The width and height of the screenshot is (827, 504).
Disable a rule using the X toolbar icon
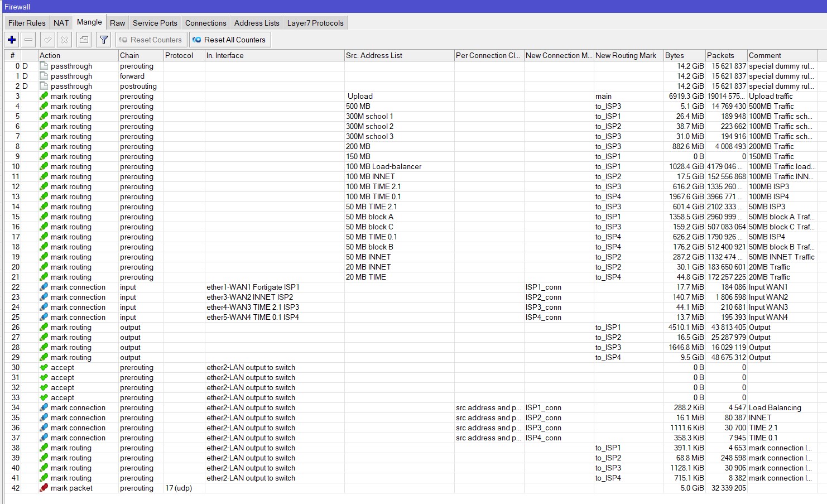[65, 39]
